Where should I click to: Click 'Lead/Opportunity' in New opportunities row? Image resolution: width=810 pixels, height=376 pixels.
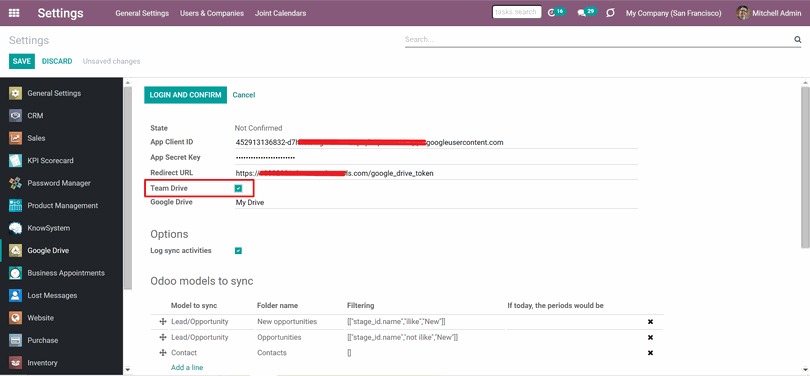199,322
